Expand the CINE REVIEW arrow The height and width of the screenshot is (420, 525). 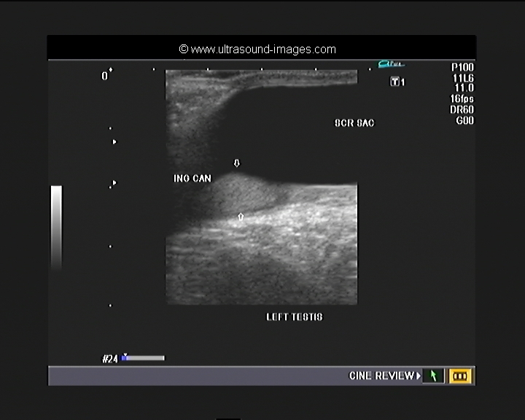coord(419,376)
